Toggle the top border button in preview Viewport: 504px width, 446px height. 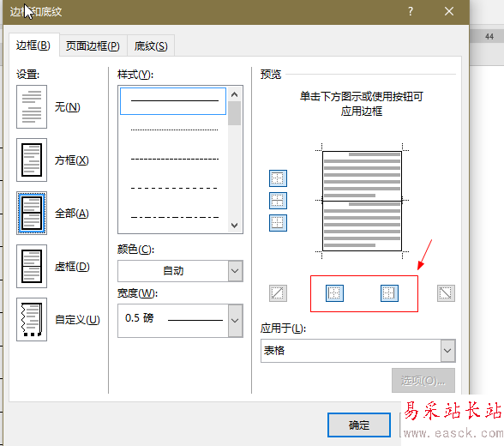click(x=278, y=178)
